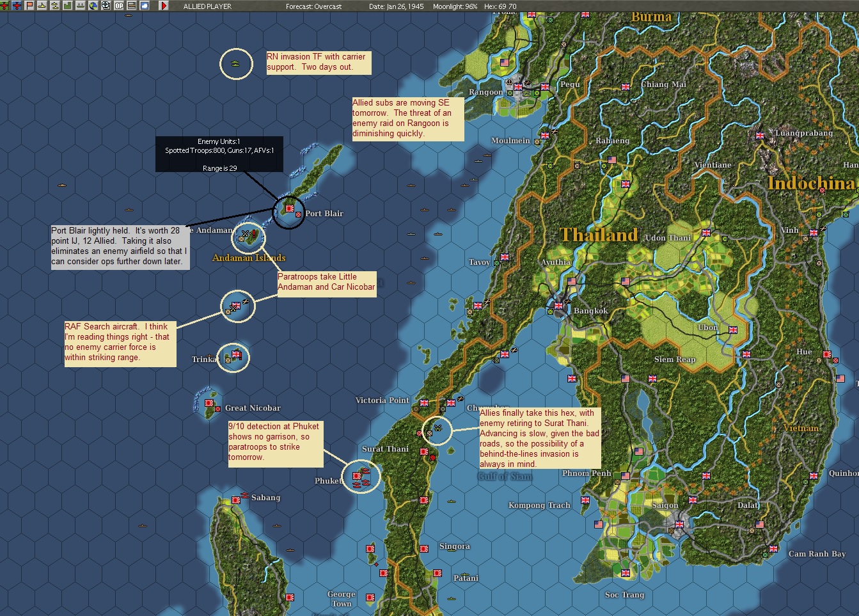Click the Ayuthia map label
This screenshot has height=616, width=859.
click(556, 262)
